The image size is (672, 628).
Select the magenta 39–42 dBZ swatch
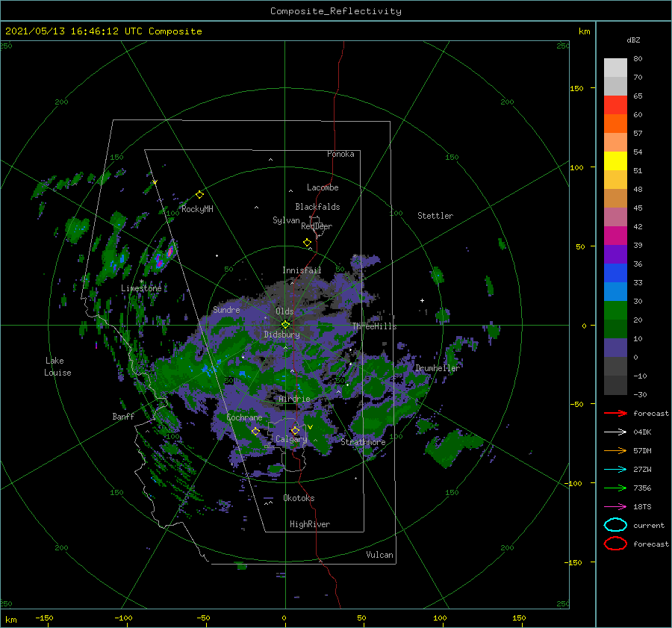coord(615,235)
